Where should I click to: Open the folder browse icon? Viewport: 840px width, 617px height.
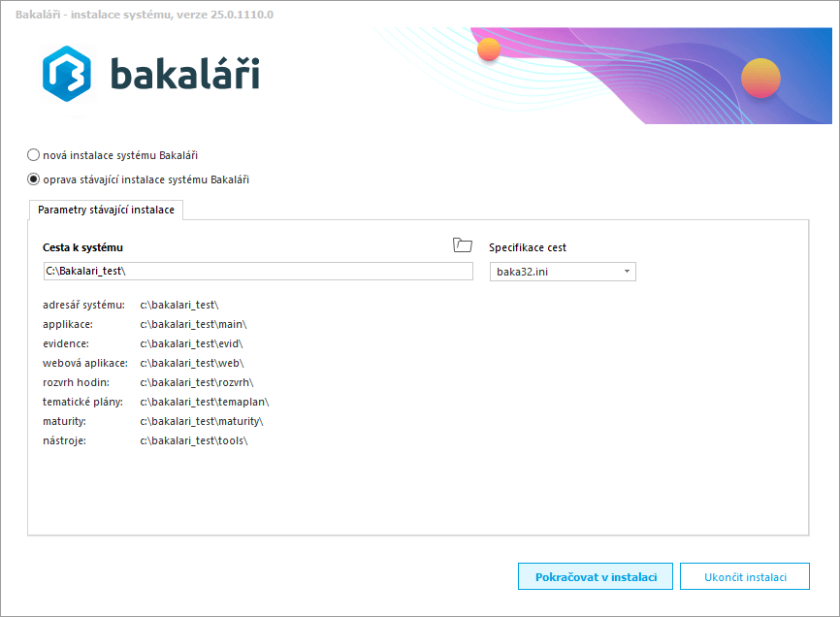point(463,245)
